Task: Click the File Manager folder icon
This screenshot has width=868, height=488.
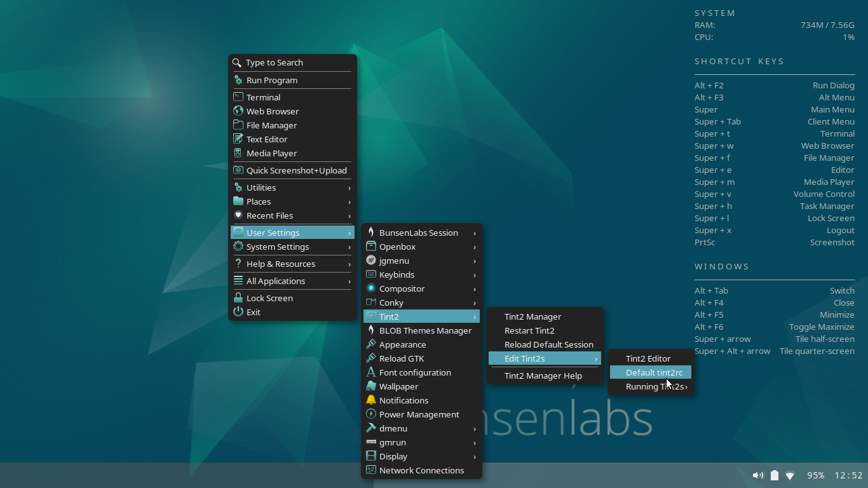Action: [238, 125]
